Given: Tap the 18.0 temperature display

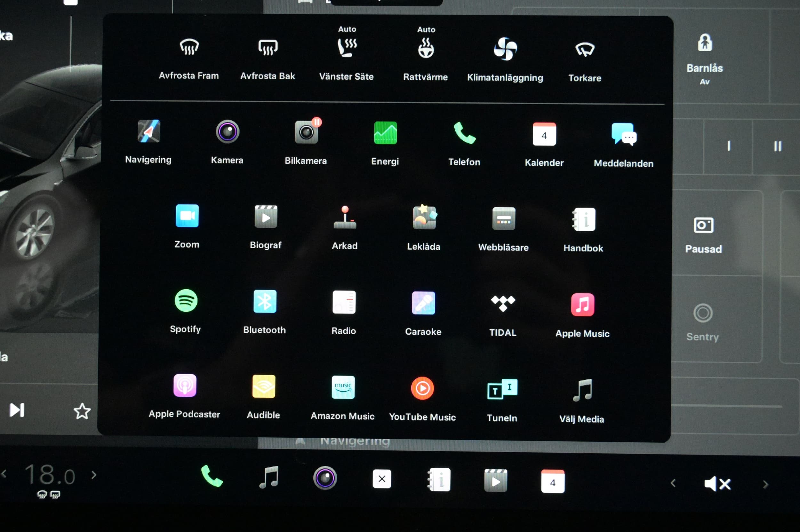Looking at the screenshot, I should coord(50,474).
